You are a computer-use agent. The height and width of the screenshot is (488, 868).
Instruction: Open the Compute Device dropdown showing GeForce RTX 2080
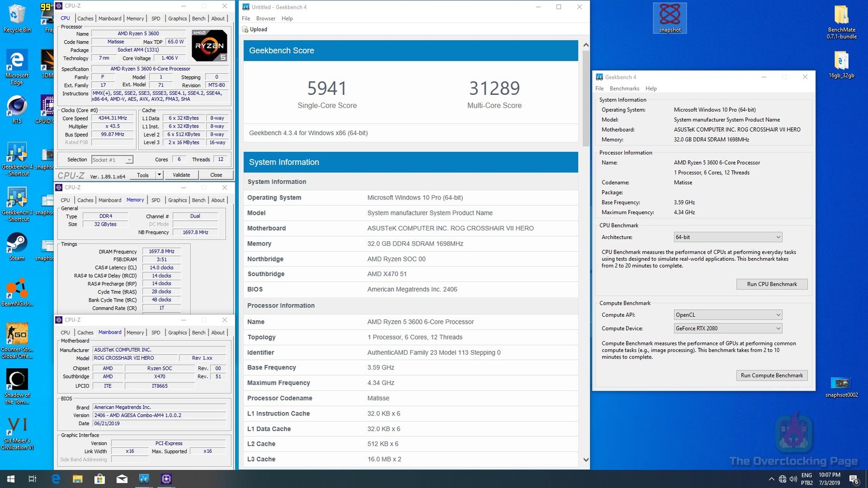(727, 328)
